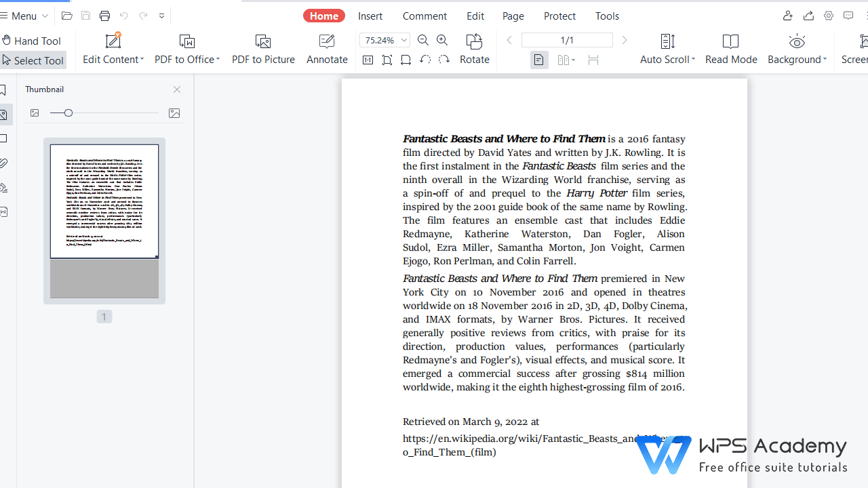Open the Tools tab
Screen dimensions: 868x488
pos(608,16)
